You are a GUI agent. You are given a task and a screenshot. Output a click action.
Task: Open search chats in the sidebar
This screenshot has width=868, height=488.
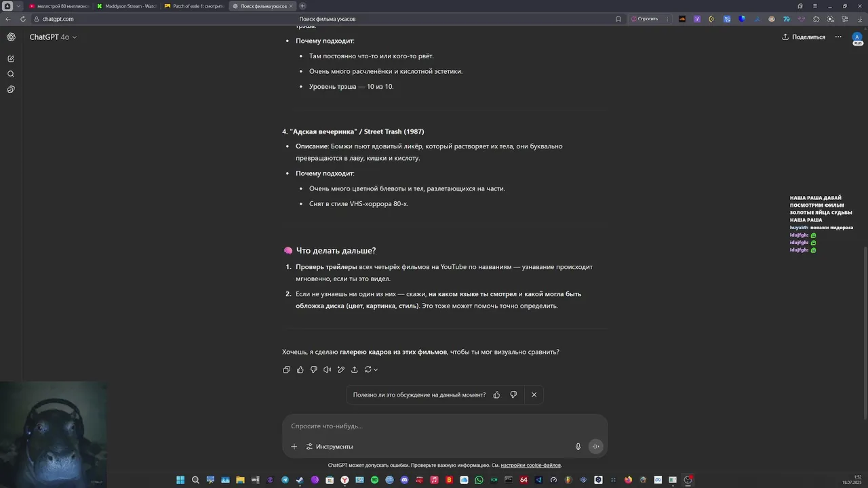pos(11,74)
